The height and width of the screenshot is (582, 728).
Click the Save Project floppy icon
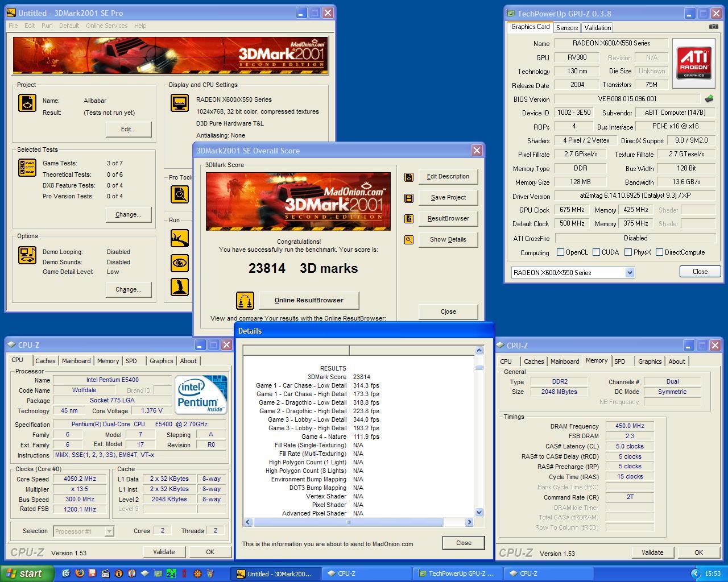[x=408, y=198]
